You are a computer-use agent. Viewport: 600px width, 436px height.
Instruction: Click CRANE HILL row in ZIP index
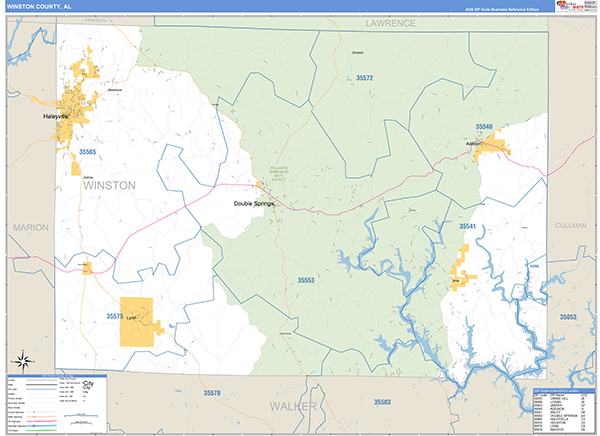(560, 398)
